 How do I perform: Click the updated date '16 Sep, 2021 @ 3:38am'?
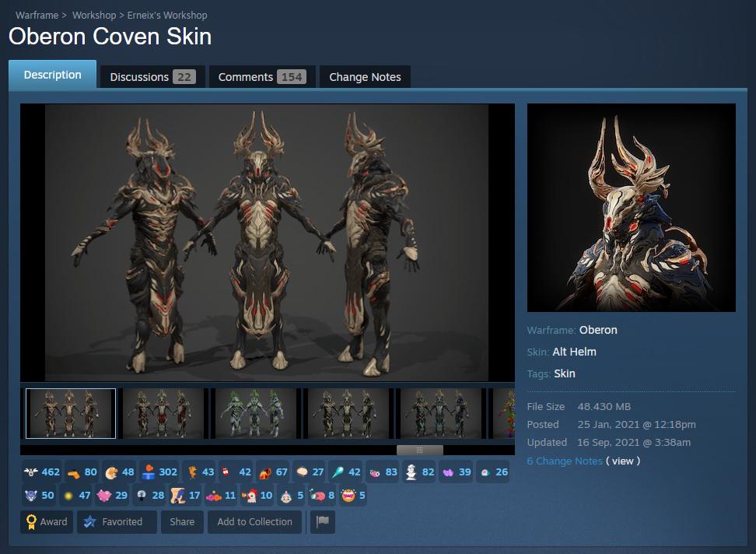[634, 442]
